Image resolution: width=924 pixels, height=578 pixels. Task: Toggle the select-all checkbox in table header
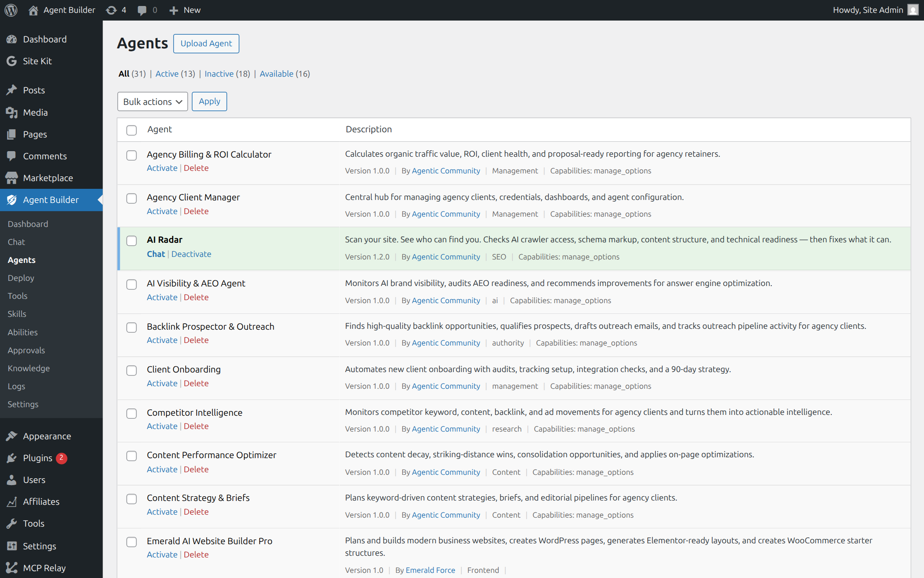coord(132,130)
